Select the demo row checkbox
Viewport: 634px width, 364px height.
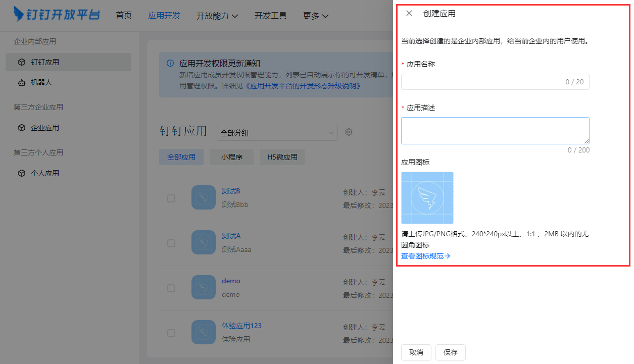coord(171,288)
